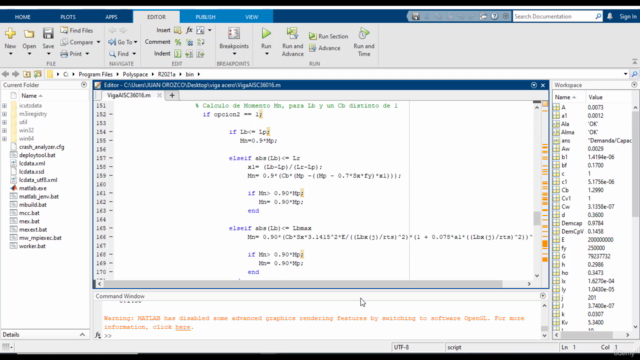Image resolution: width=640 pixels, height=360 pixels.
Task: Click the editor vertical scrollbar thumb
Action: click(537, 218)
